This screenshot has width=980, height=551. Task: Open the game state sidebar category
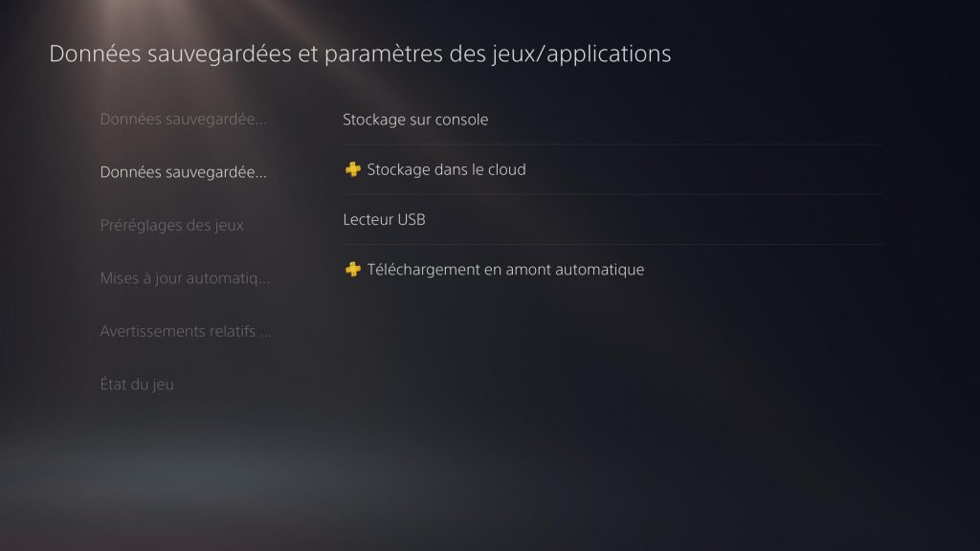pyautogui.click(x=137, y=385)
